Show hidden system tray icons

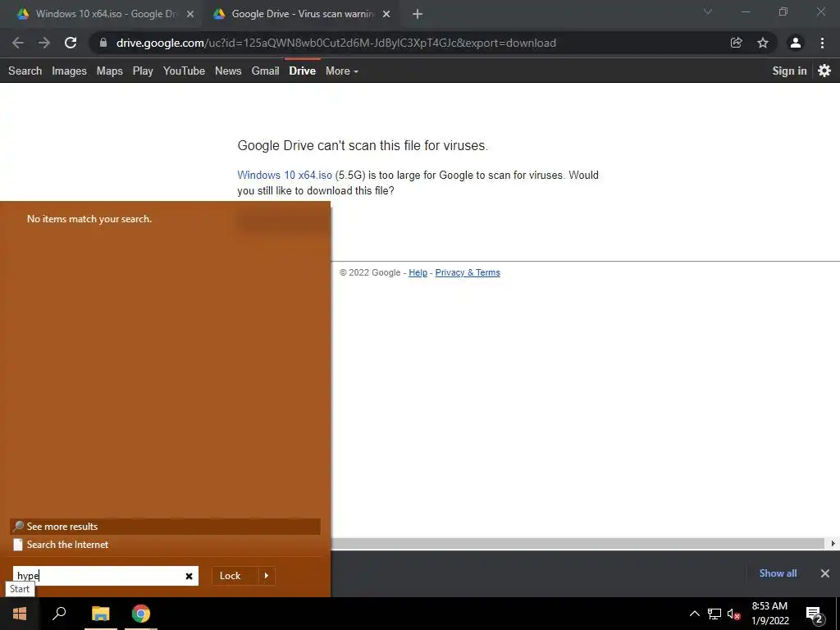pyautogui.click(x=694, y=614)
